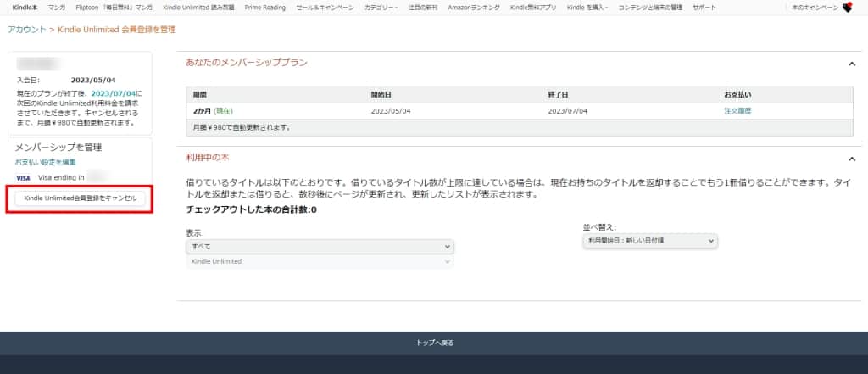Click 月額￥980で自動更新されます table note
Screen dimensions: 868x374
click(242, 127)
